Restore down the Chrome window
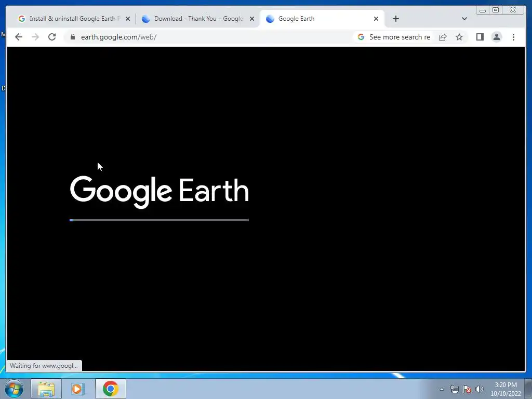 (x=496, y=10)
